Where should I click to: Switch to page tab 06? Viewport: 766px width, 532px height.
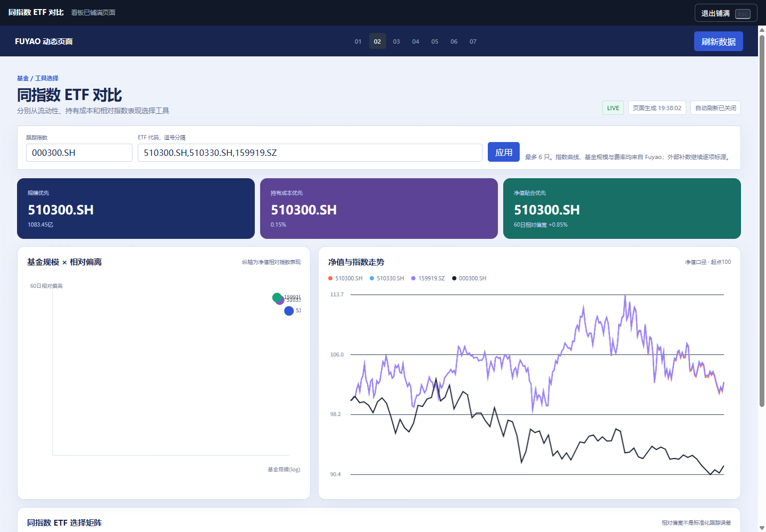coord(454,41)
